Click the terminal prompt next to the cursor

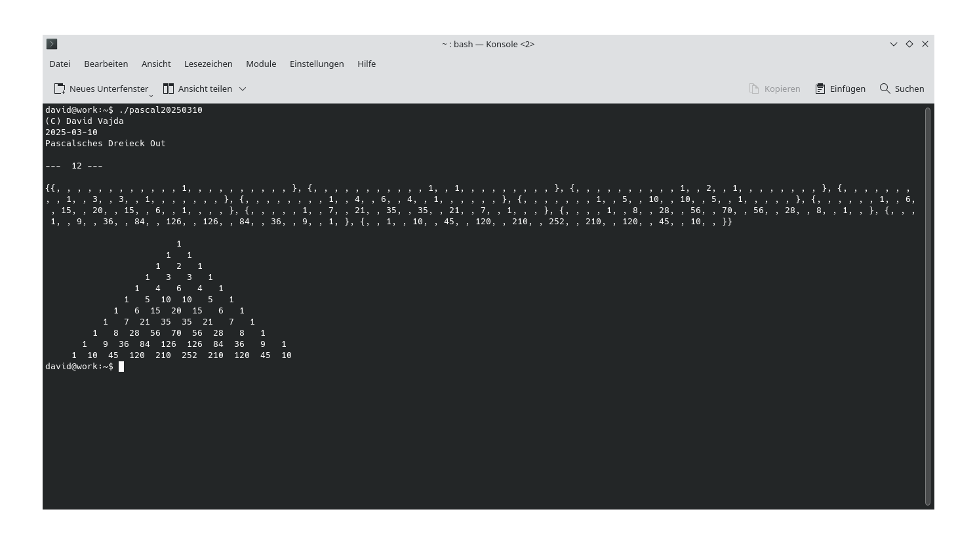(122, 367)
